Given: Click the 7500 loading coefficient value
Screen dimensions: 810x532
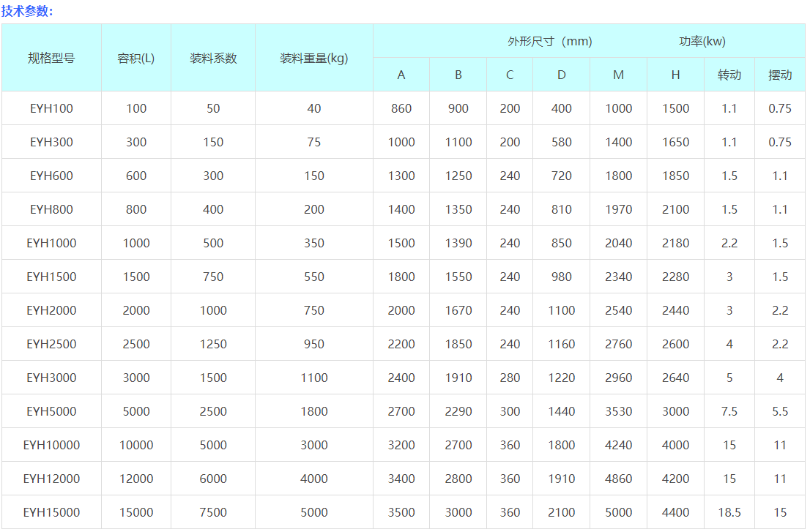Looking at the screenshot, I should click(x=213, y=512).
